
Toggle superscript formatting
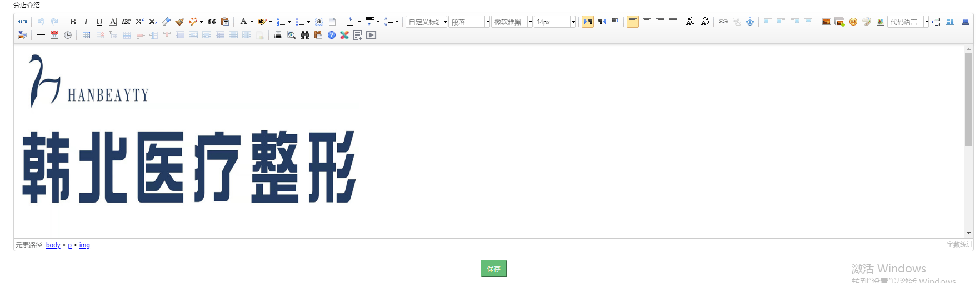pyautogui.click(x=139, y=22)
